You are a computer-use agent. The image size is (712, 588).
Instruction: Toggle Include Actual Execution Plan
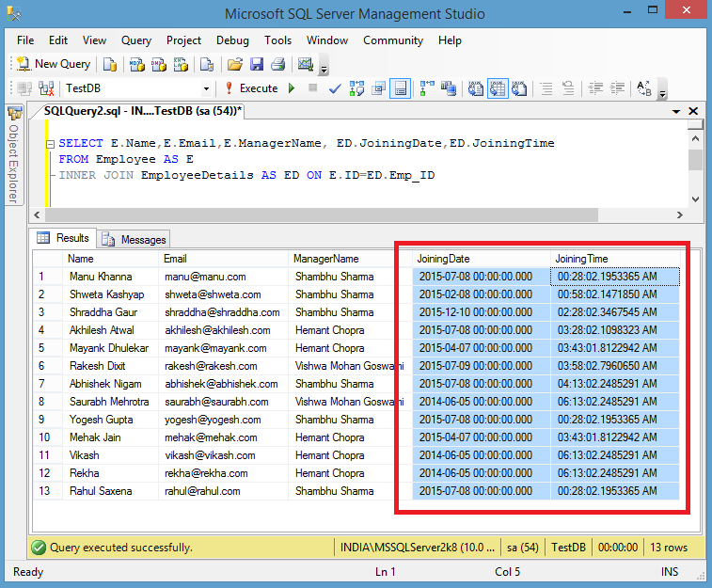click(427, 88)
